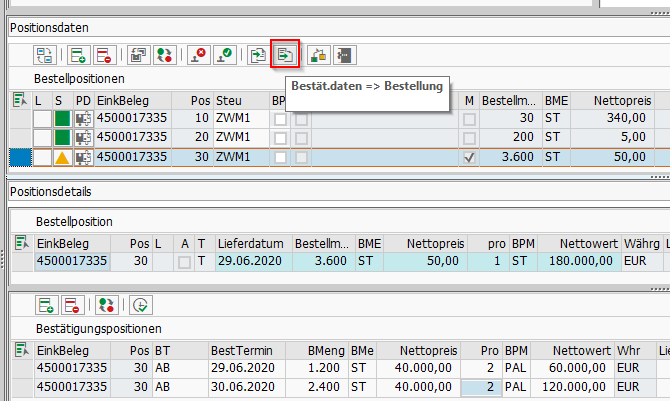Viewport: 670px width, 401px height.
Task: Toggle the A checkbox in Positionsdetails row
Action: [x=184, y=262]
